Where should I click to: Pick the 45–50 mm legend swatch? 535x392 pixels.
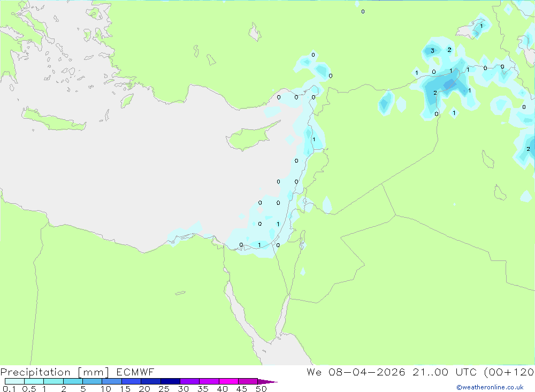(248, 381)
